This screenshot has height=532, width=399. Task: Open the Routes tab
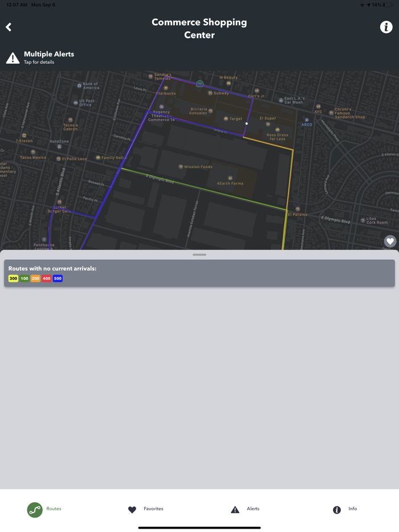(44, 510)
